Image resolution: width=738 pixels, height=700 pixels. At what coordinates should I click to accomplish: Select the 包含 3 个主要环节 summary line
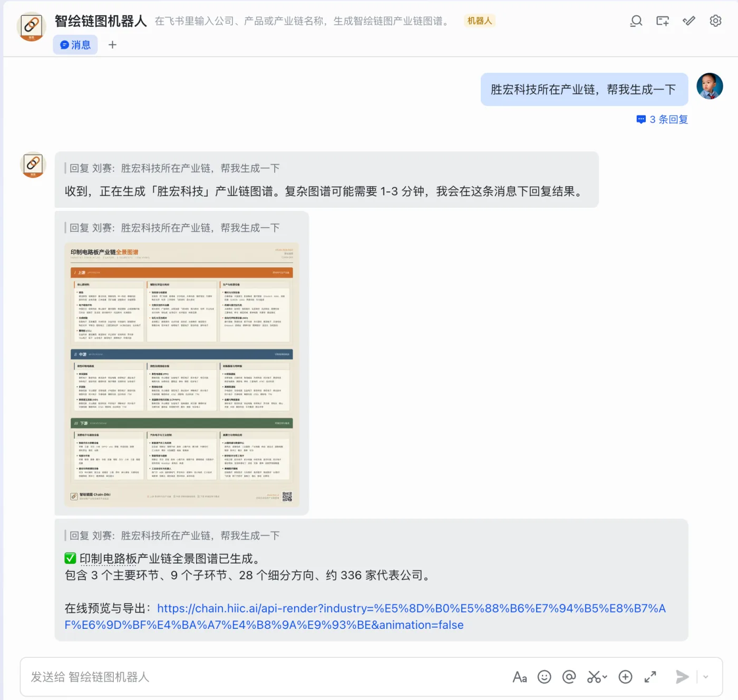pyautogui.click(x=248, y=575)
